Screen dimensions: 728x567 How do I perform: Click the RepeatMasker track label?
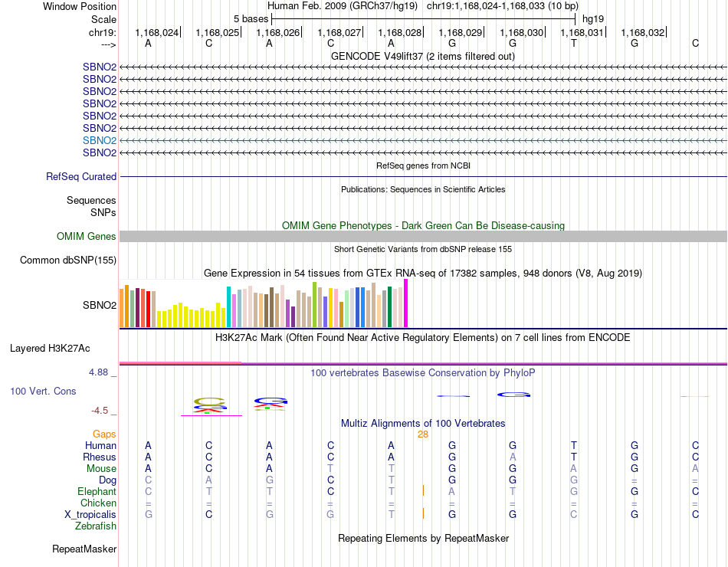click(x=84, y=549)
